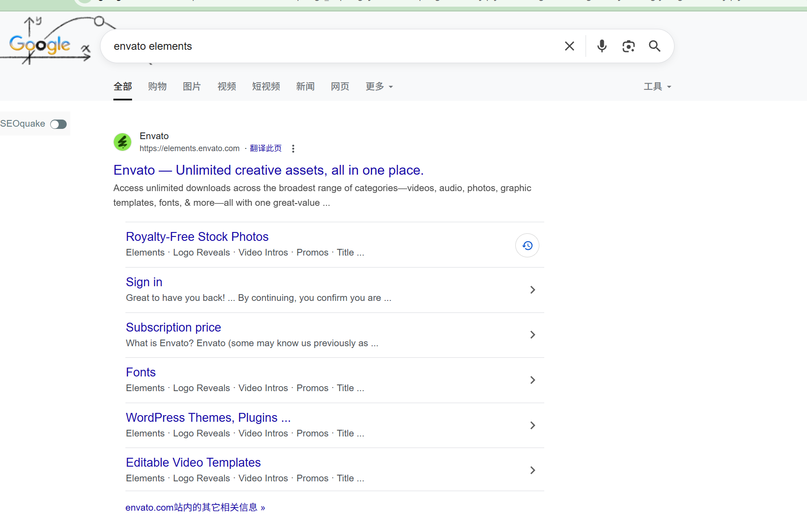807x532 pixels.
Task: Switch to the 视频 tab
Action: tap(227, 87)
